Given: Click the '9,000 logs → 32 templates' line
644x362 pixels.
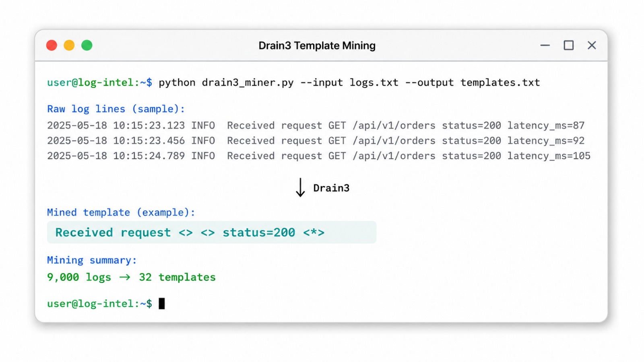Looking at the screenshot, I should pyautogui.click(x=131, y=278).
